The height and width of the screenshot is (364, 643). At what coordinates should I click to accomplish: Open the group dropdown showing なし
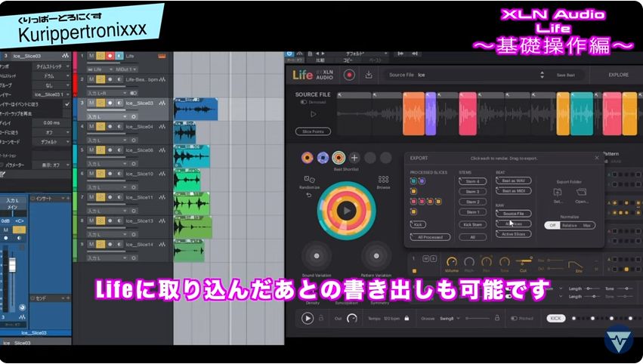click(52, 85)
